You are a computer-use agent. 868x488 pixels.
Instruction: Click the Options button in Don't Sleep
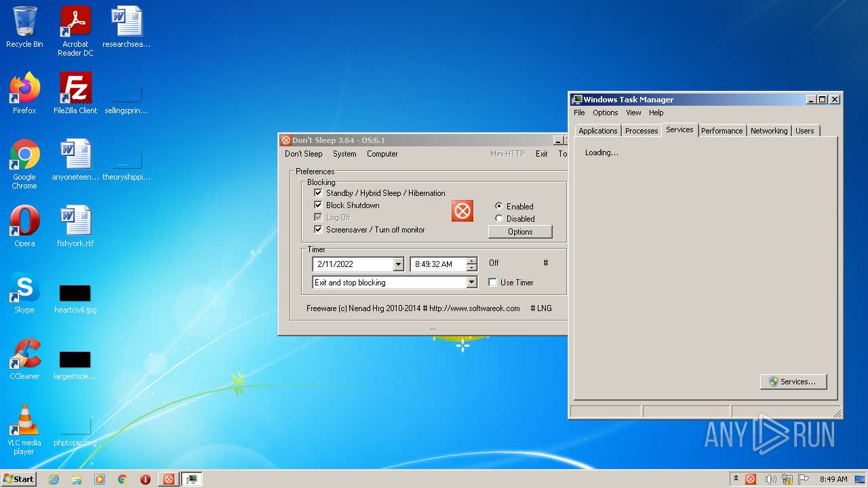tap(520, 232)
